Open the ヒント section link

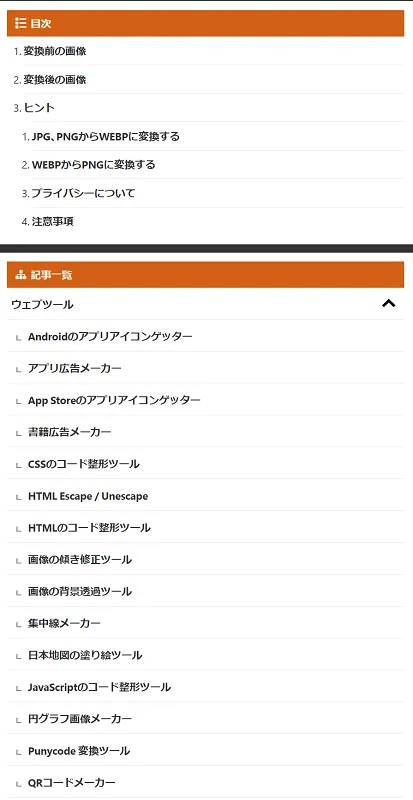click(39, 108)
